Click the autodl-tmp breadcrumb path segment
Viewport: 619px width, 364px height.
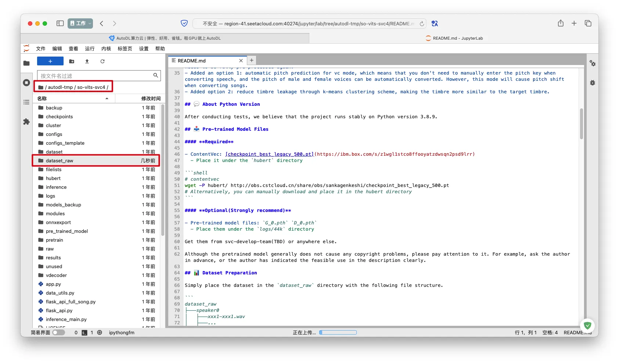[x=61, y=87]
